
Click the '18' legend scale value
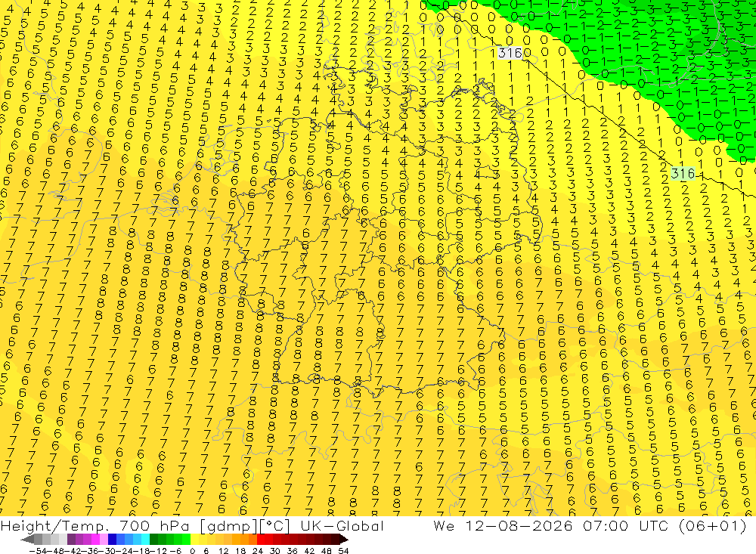click(240, 551)
